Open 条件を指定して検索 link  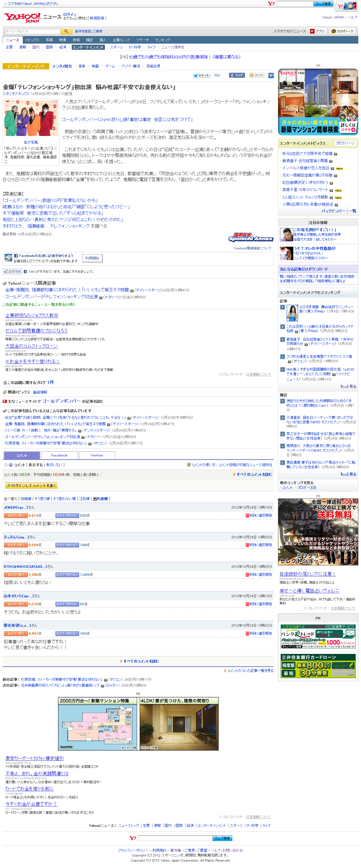[89, 31]
